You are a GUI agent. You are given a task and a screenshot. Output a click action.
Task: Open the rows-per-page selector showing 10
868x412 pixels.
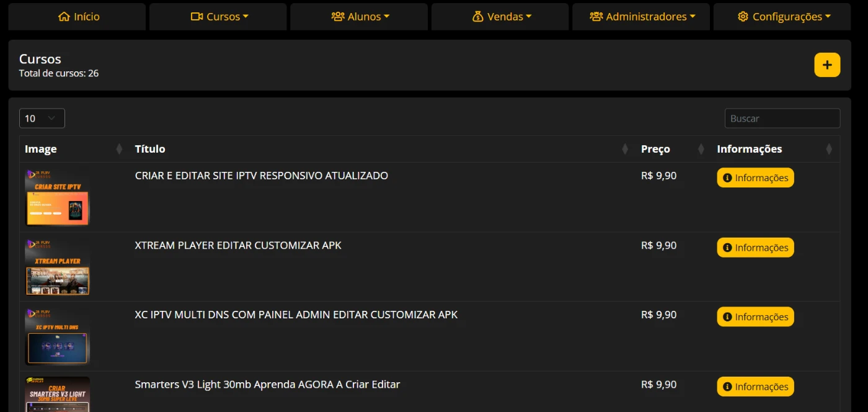[x=42, y=119]
